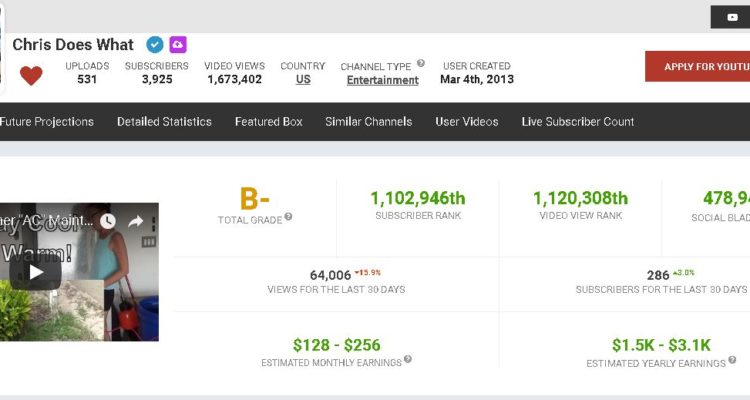Viewport: 750px width, 400px height.
Task: Click the Watch Later clock icon on the video
Action: click(108, 221)
